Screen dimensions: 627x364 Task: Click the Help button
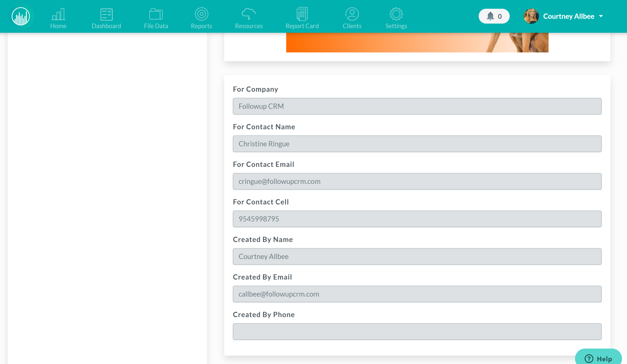click(x=604, y=358)
